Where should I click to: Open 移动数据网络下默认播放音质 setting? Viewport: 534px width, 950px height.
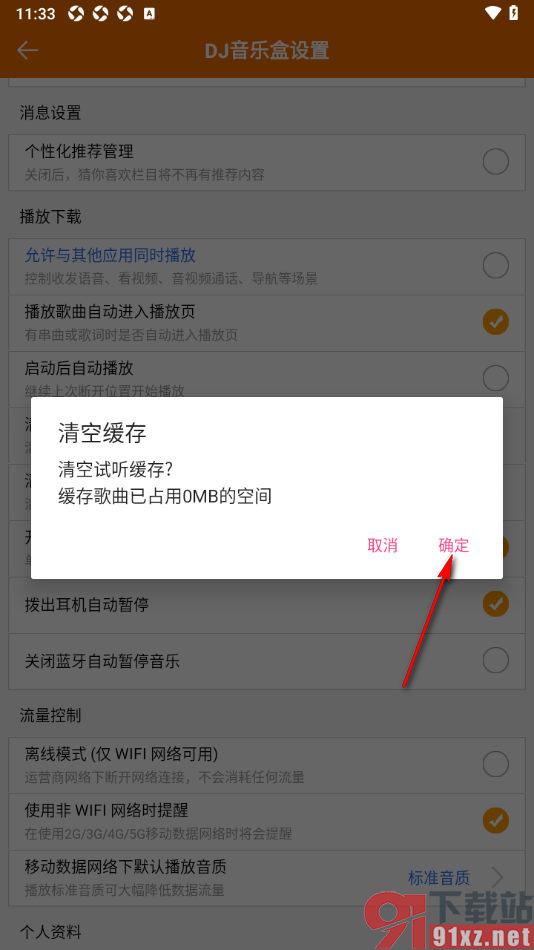267,877
